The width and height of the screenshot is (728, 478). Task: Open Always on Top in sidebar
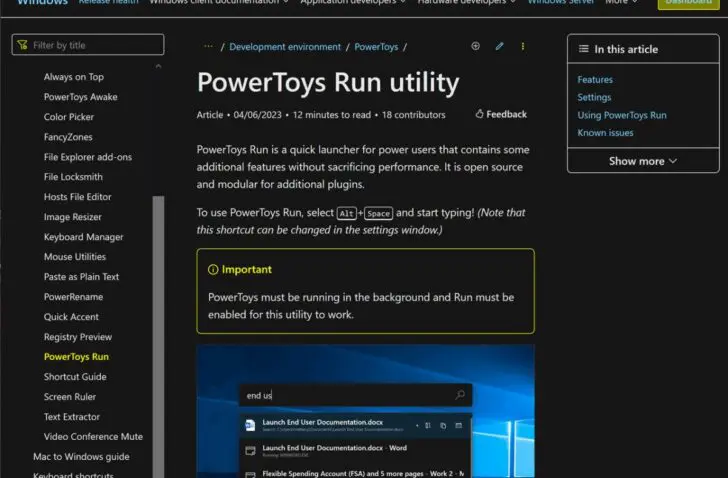(x=73, y=77)
